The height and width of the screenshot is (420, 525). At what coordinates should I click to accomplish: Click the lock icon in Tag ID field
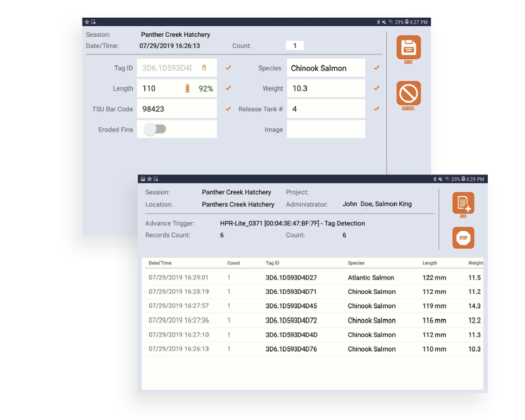204,68
